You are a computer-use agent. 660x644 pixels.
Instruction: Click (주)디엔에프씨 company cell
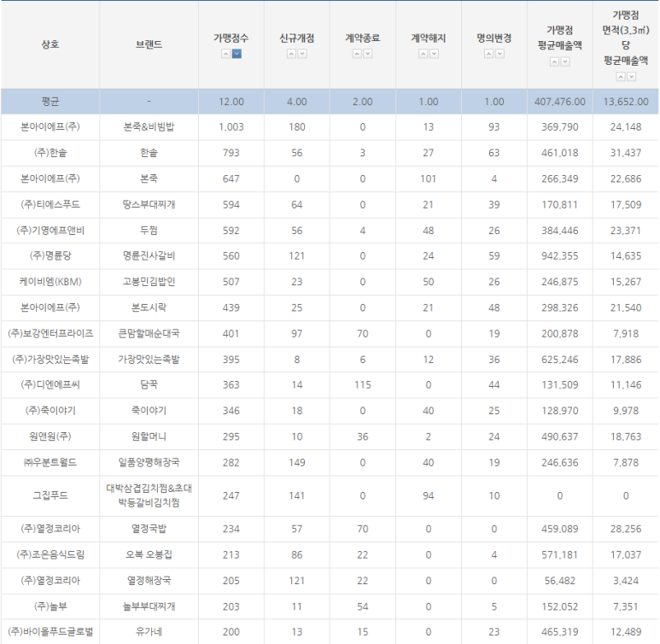click(50, 384)
